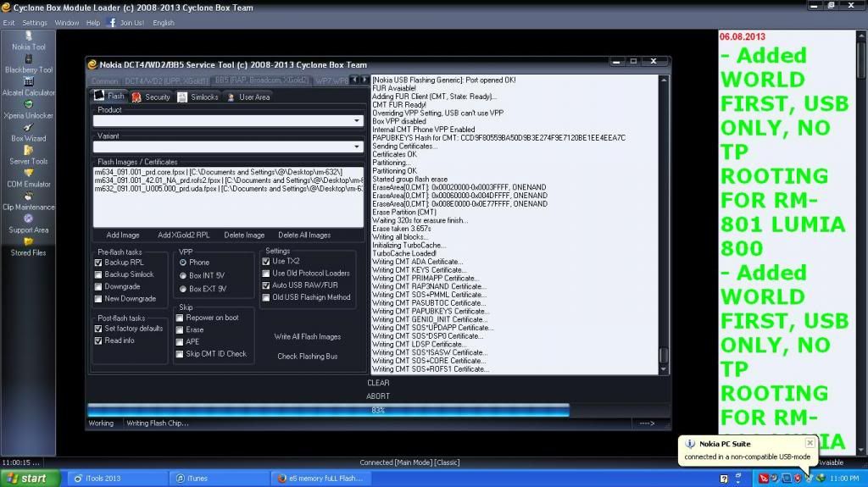This screenshot has height=487, width=868.
Task: Open the COM Emulator icon
Action: tap(28, 174)
